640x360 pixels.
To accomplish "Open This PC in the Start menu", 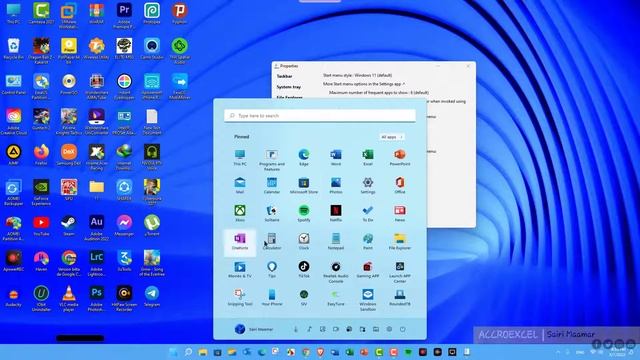I will point(240,157).
